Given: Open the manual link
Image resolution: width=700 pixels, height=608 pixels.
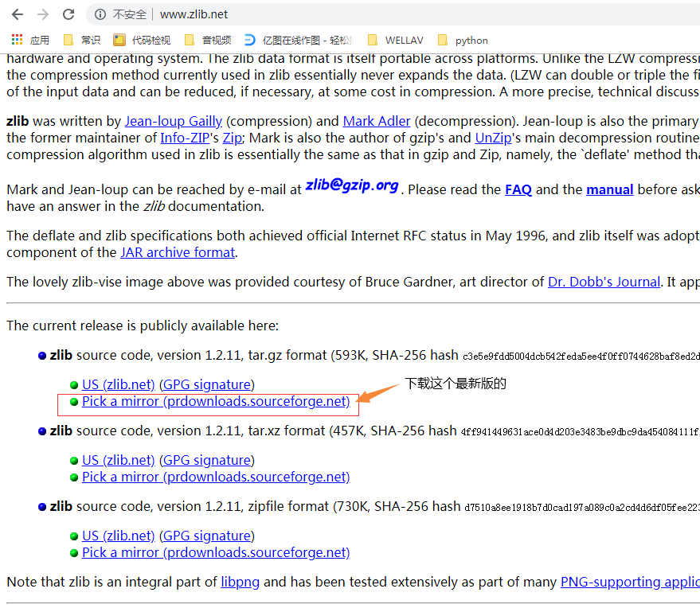Looking at the screenshot, I should 610,189.
